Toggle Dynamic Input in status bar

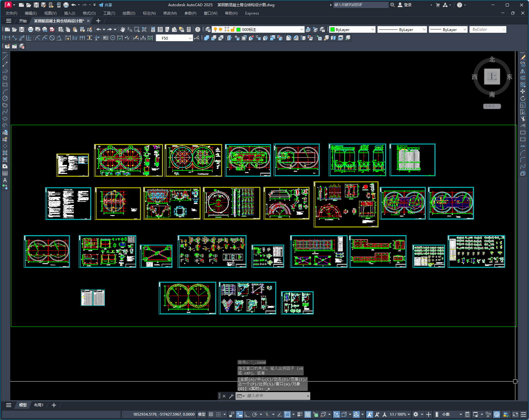point(240,414)
